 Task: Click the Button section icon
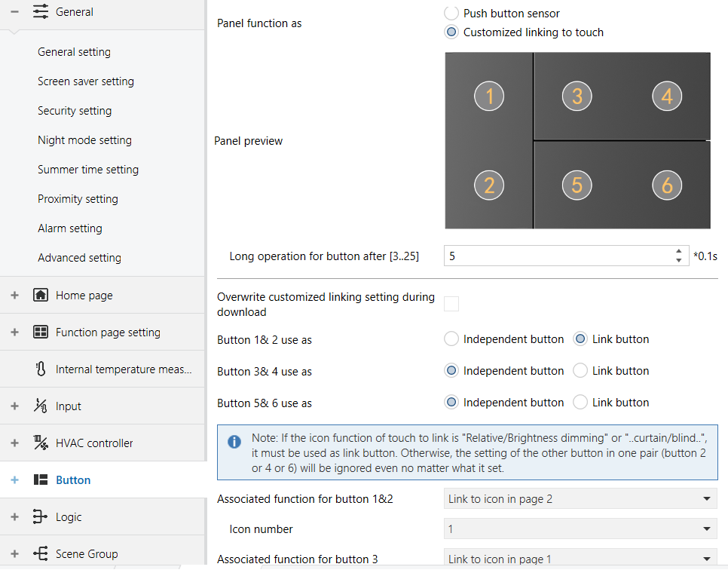pos(41,480)
